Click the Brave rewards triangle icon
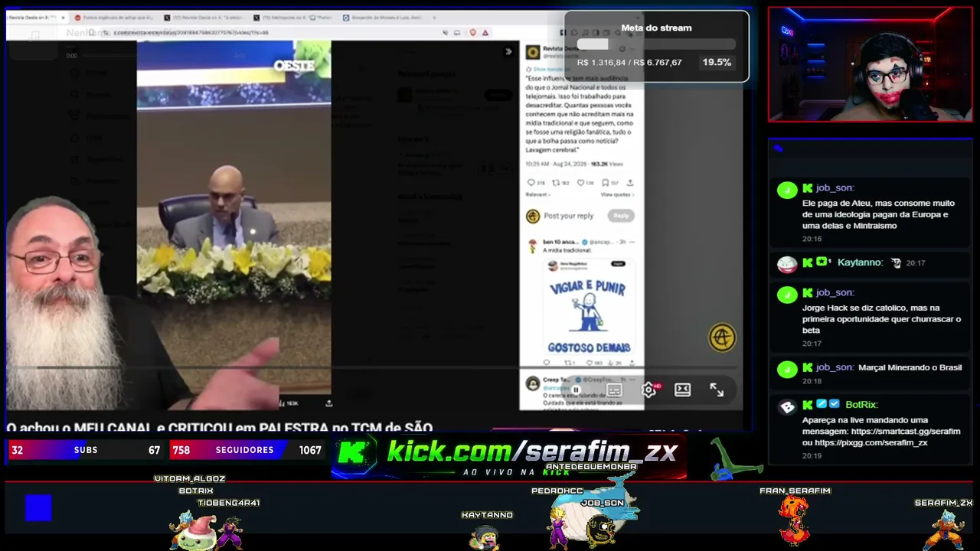The image size is (980, 551). [x=485, y=32]
